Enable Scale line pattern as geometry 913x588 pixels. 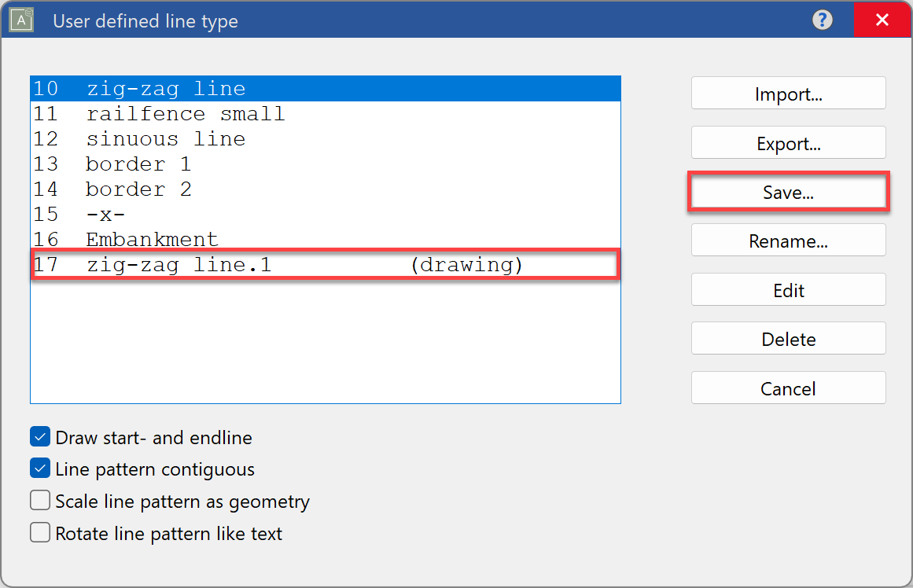click(x=39, y=500)
